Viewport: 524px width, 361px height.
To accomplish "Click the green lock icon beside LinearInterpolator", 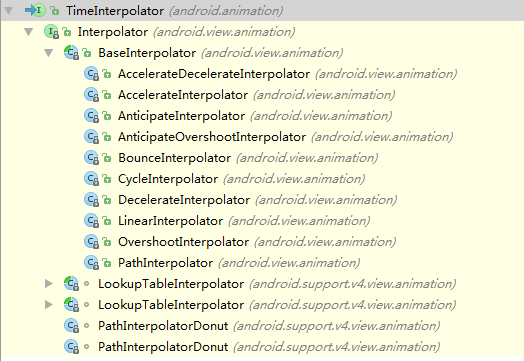I will (107, 221).
